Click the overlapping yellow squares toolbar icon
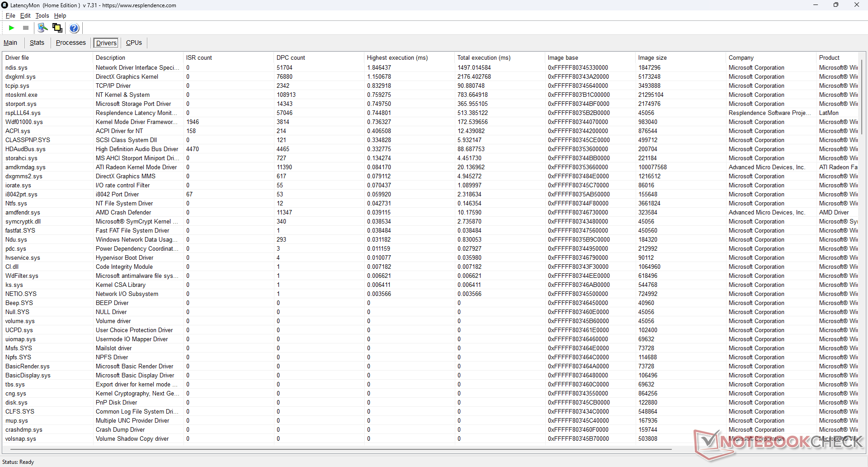 57,28
